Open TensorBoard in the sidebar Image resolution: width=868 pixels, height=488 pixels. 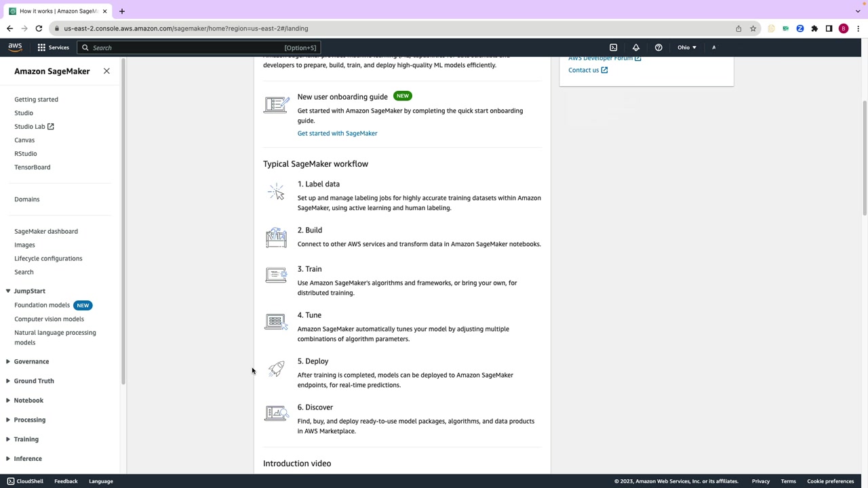pyautogui.click(x=33, y=167)
